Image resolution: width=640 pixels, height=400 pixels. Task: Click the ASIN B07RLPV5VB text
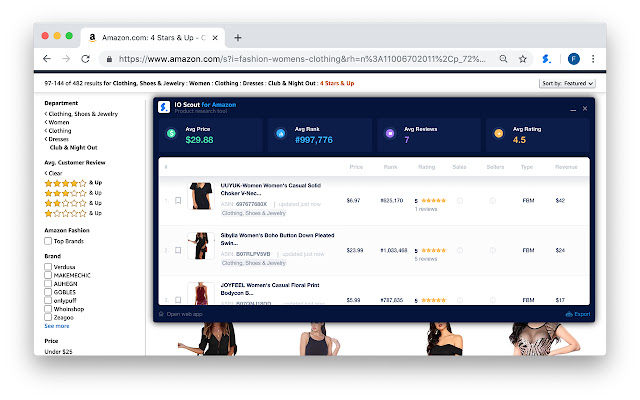click(253, 254)
